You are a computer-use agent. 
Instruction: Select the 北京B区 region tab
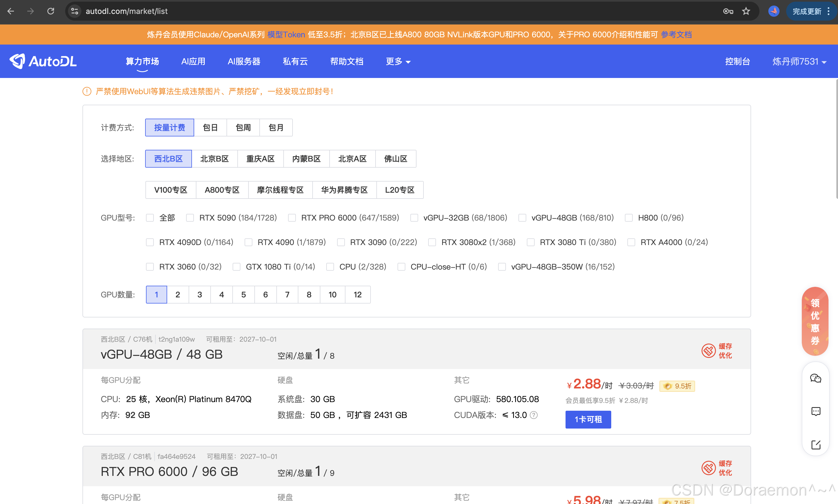(x=214, y=159)
